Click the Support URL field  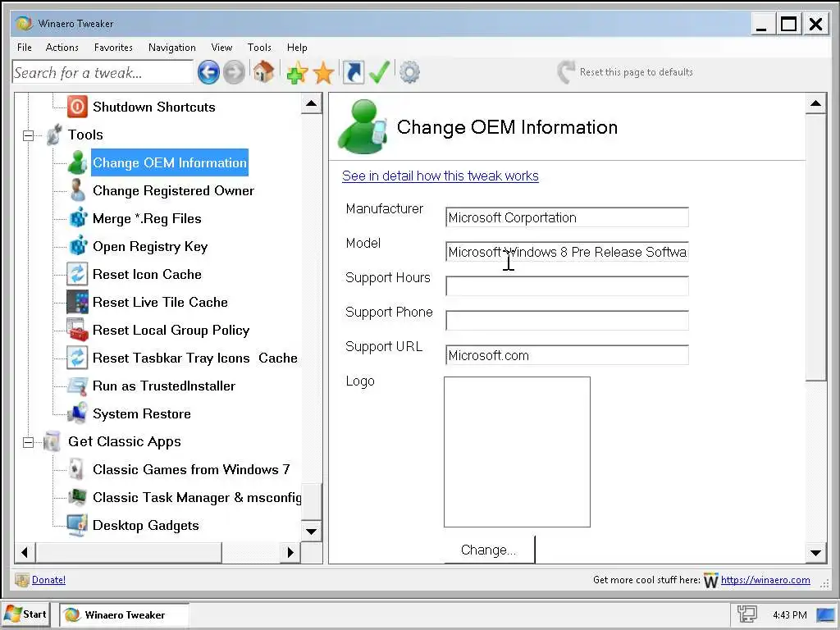(567, 355)
